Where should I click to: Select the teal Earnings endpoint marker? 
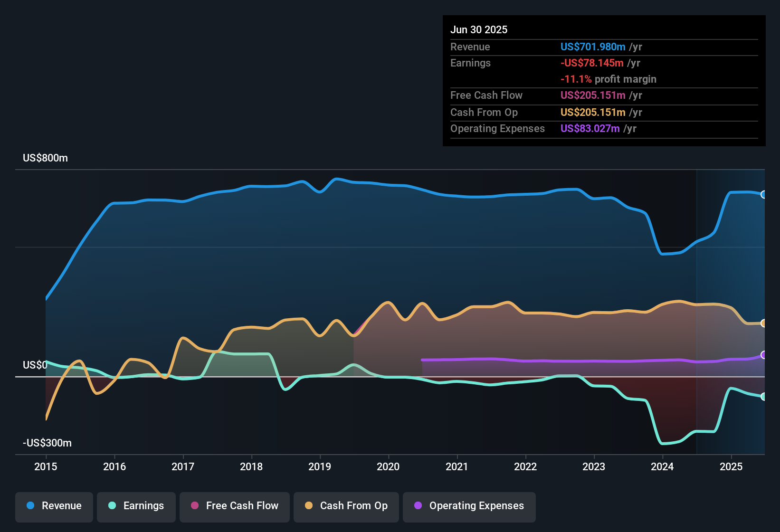(764, 397)
